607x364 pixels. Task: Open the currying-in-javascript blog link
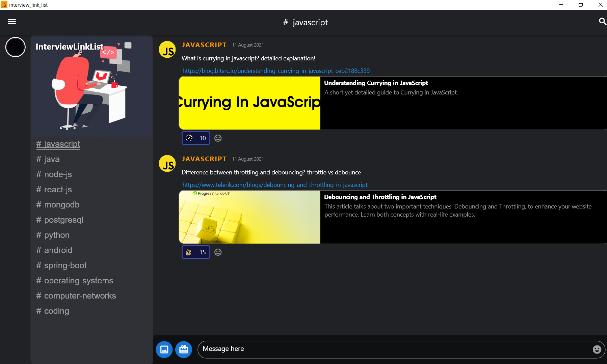[x=276, y=71]
